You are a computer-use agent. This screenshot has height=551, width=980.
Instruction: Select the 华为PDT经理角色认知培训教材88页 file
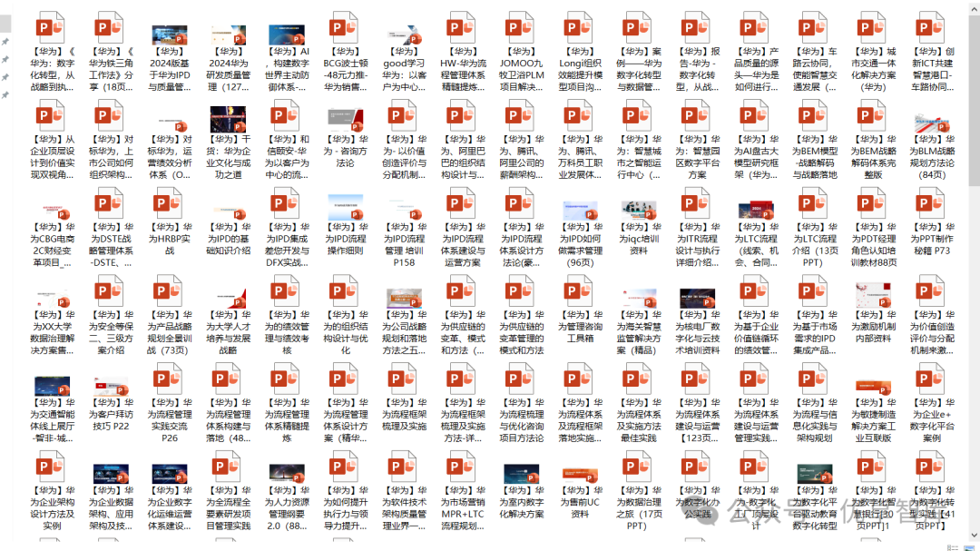[x=873, y=204]
